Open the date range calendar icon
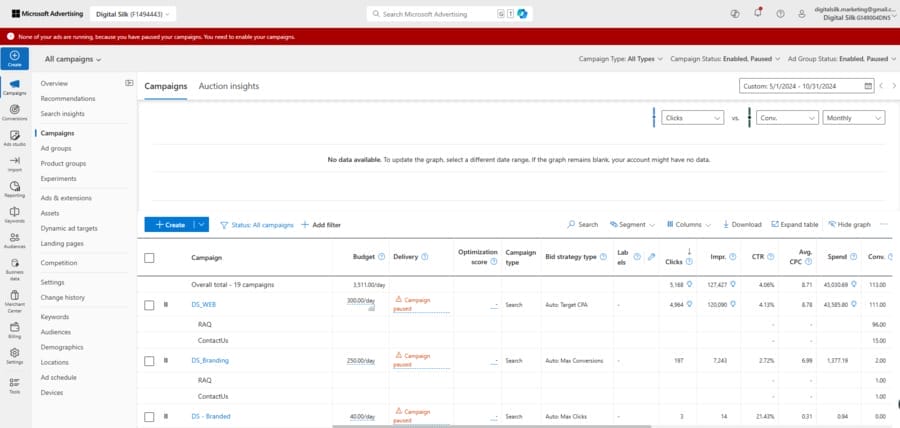 pos(868,86)
